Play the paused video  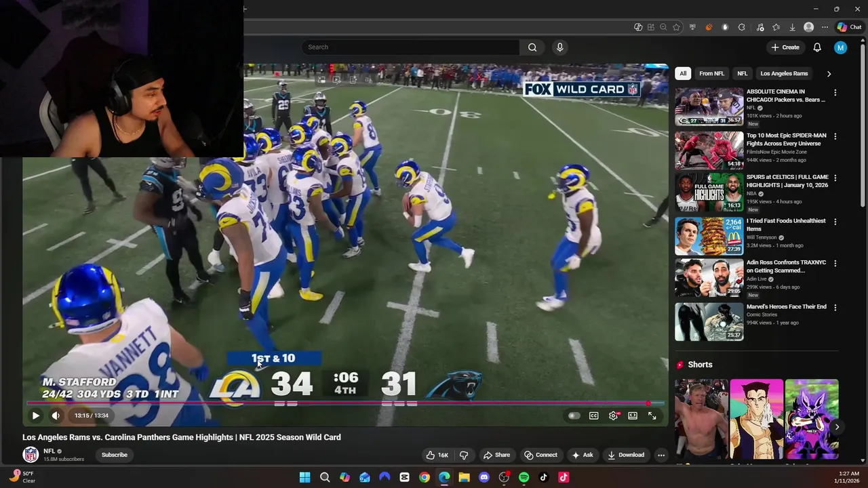pos(36,415)
